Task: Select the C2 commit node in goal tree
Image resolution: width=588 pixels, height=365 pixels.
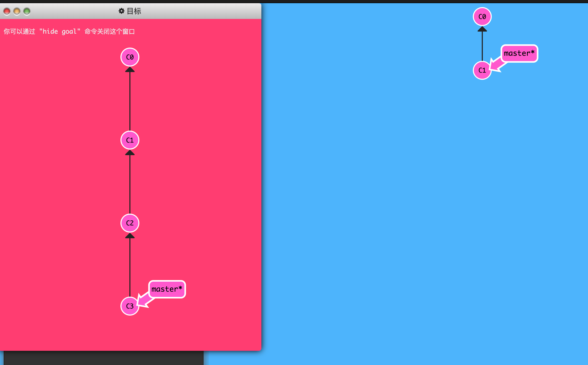Action: click(x=130, y=223)
